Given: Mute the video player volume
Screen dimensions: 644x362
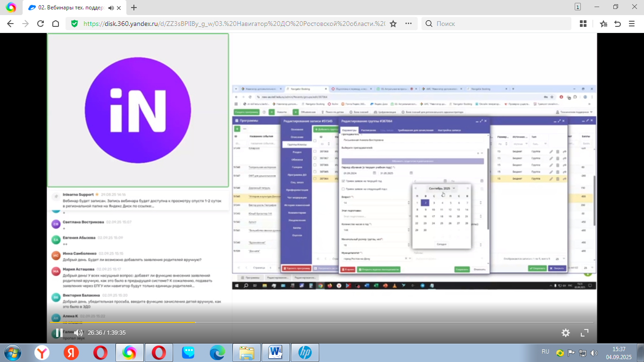Looking at the screenshot, I should coord(78,333).
